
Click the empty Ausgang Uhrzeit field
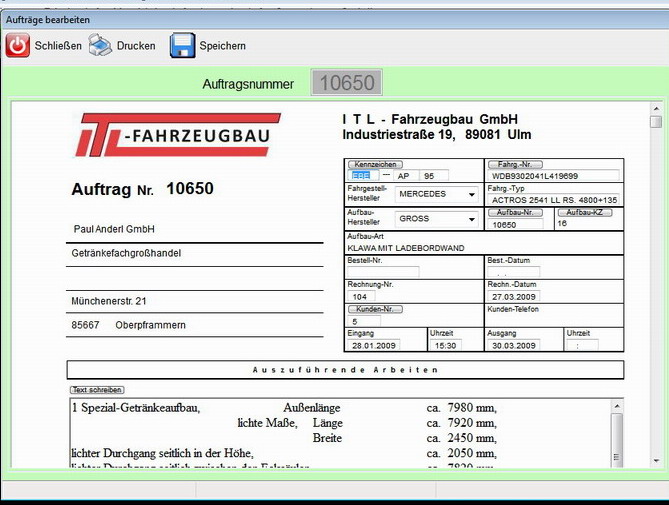coord(582,345)
